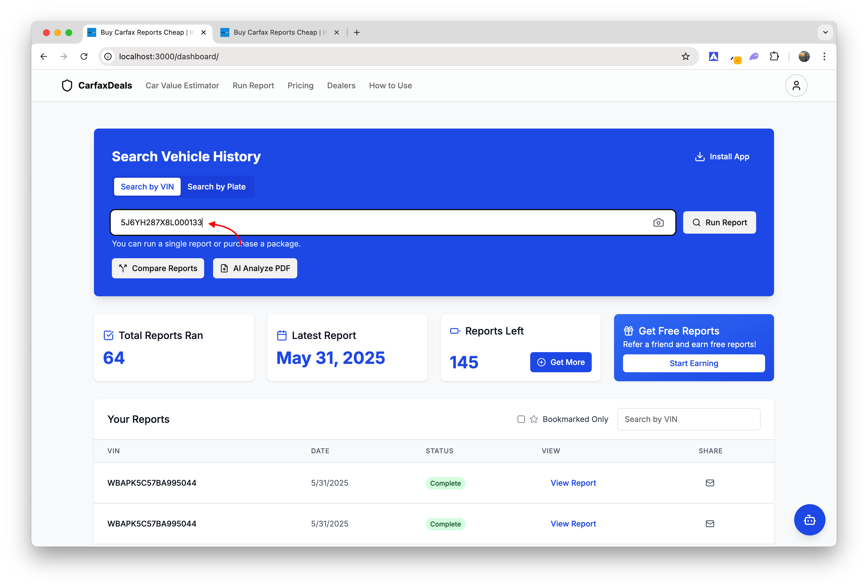The image size is (868, 588).
Task: Open the browser extensions puzzle icon
Action: [x=774, y=56]
